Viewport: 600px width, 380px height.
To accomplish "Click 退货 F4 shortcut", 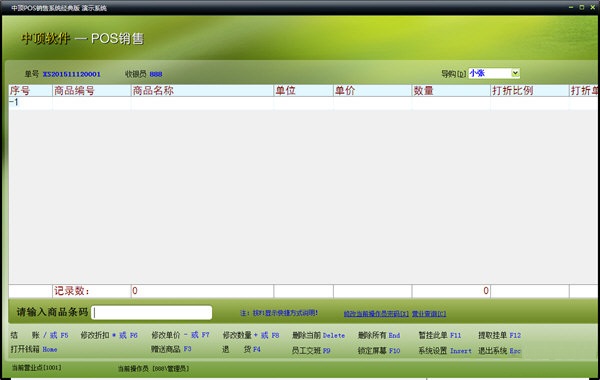I will [x=241, y=349].
